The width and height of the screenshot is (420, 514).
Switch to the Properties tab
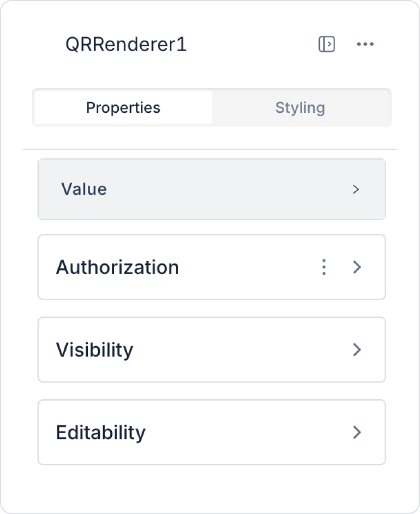tap(123, 107)
